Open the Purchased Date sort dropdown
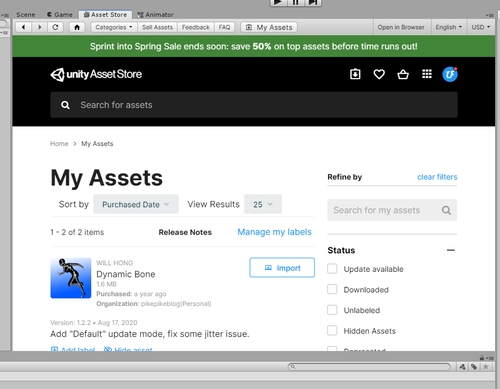This screenshot has height=389, width=500. point(136,204)
